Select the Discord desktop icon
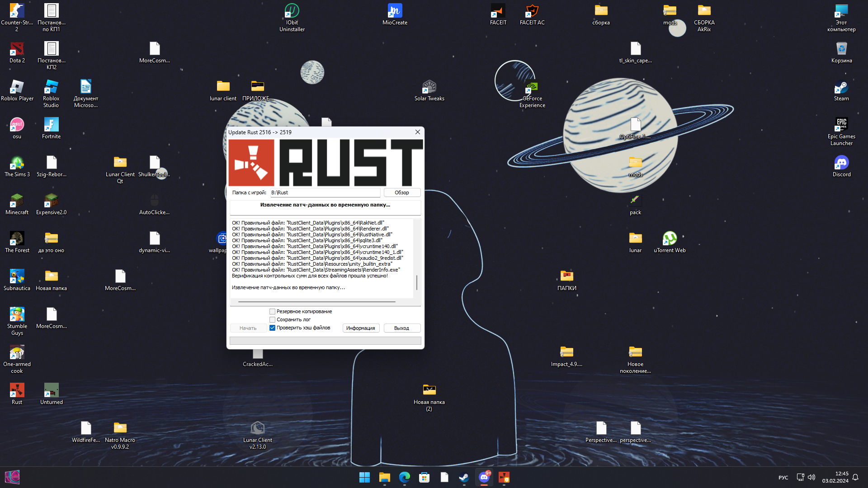868x488 pixels. pyautogui.click(x=841, y=166)
